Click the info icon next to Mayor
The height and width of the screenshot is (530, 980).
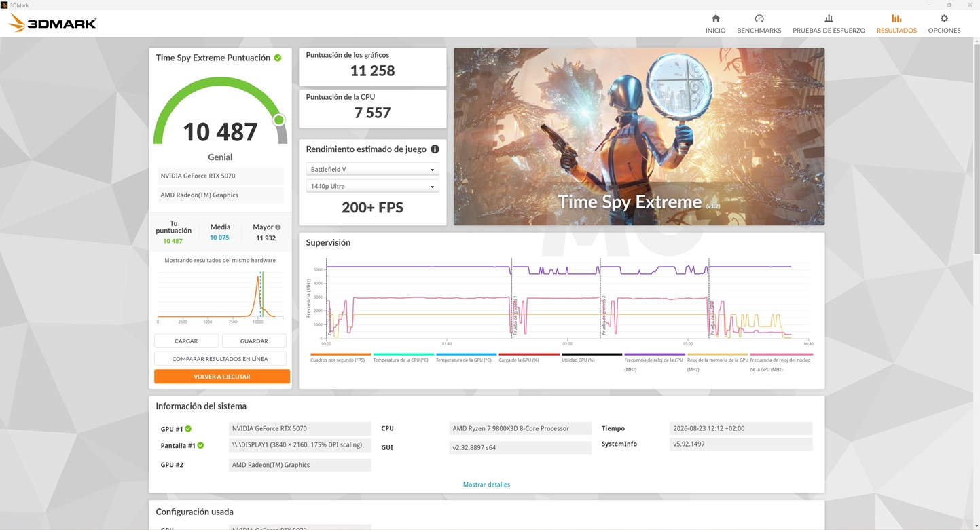(278, 227)
